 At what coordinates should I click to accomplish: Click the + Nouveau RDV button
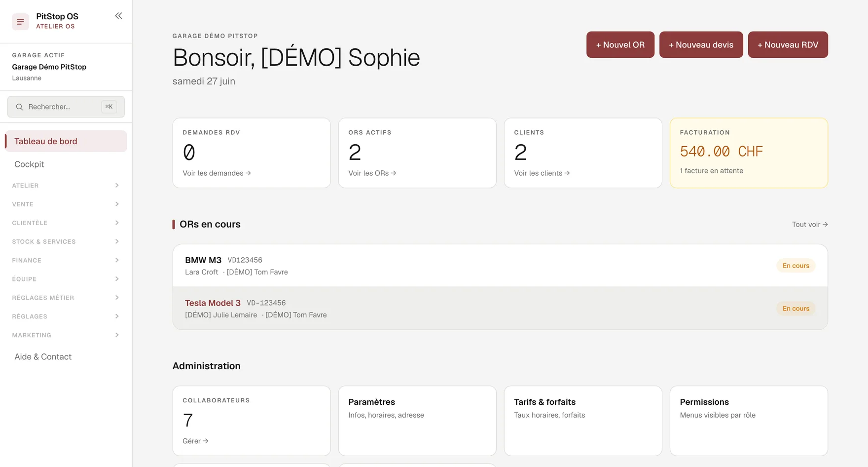click(788, 45)
